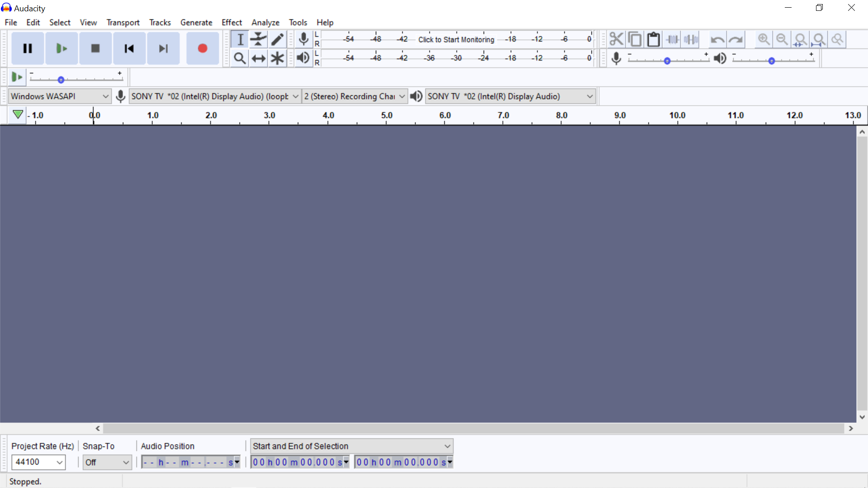This screenshot has width=868, height=488.
Task: Undo the last action
Action: coord(717,39)
